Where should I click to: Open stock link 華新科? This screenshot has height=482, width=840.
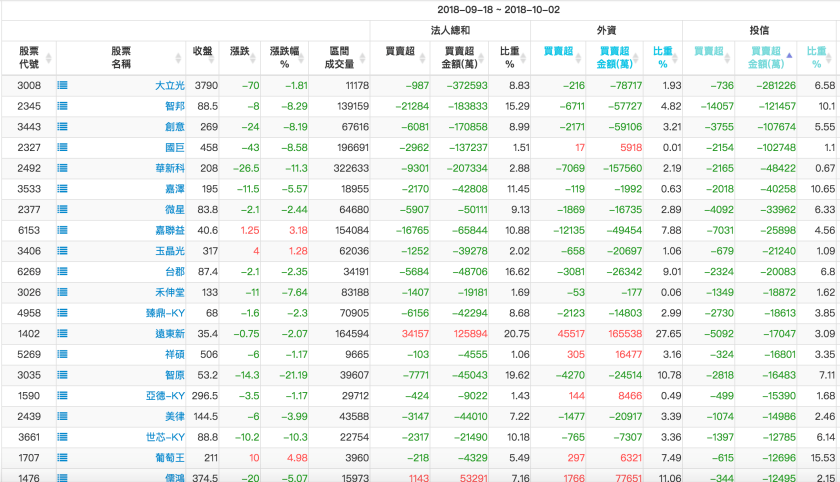170,168
